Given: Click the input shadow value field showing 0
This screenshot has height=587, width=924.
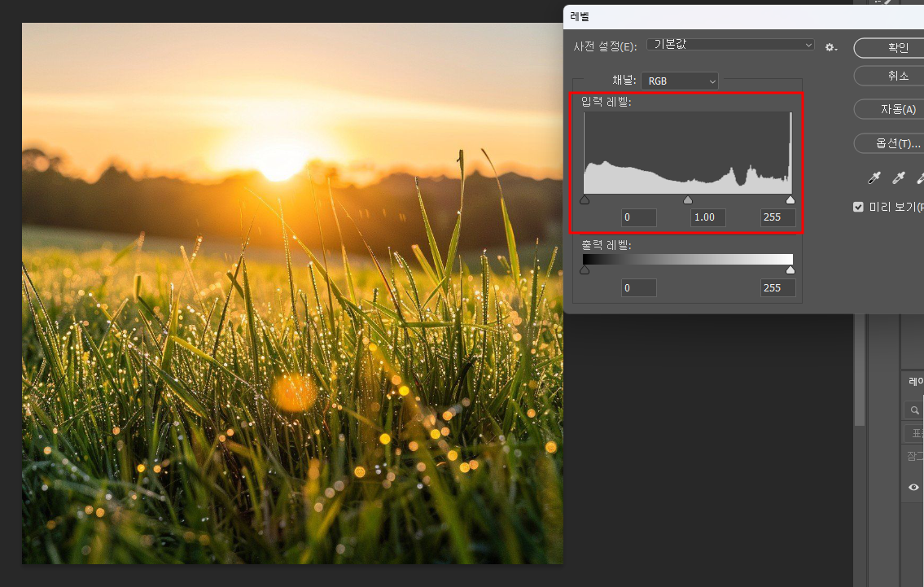Looking at the screenshot, I should click(639, 217).
